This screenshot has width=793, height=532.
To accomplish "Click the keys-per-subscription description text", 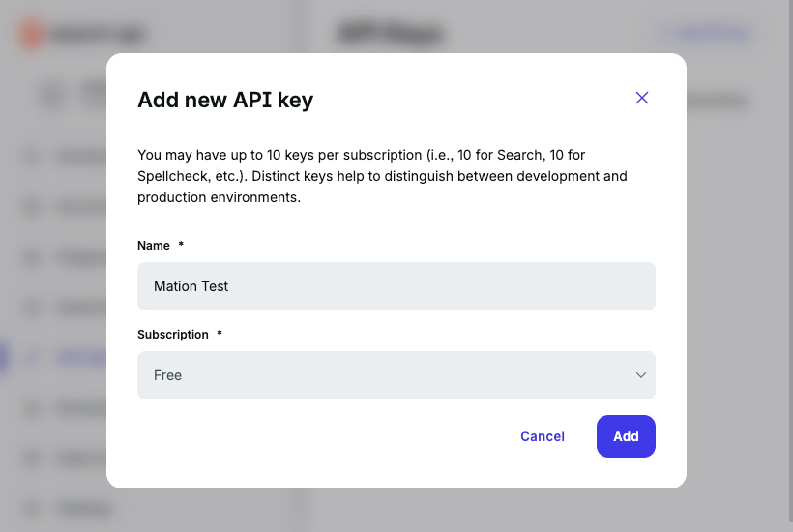I will pyautogui.click(x=382, y=176).
